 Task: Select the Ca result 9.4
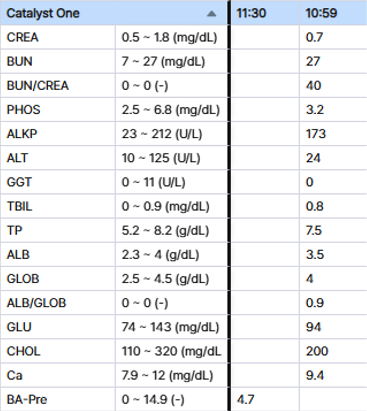[x=315, y=375]
